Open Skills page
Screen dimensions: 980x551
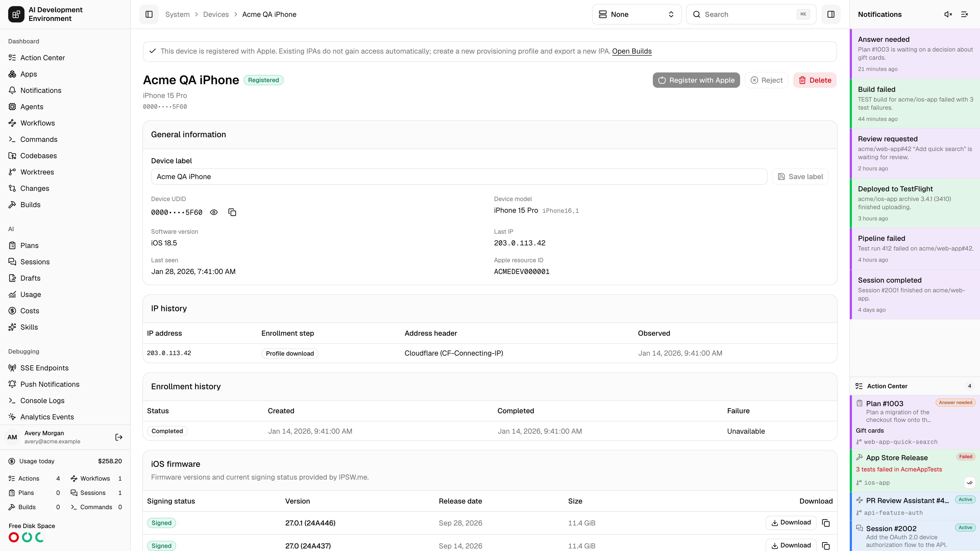65,327
